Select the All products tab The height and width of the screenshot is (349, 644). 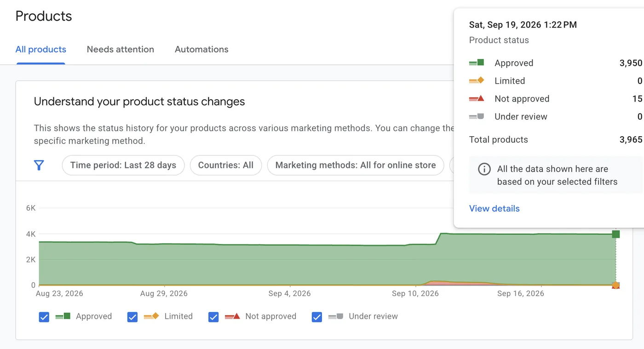click(41, 49)
